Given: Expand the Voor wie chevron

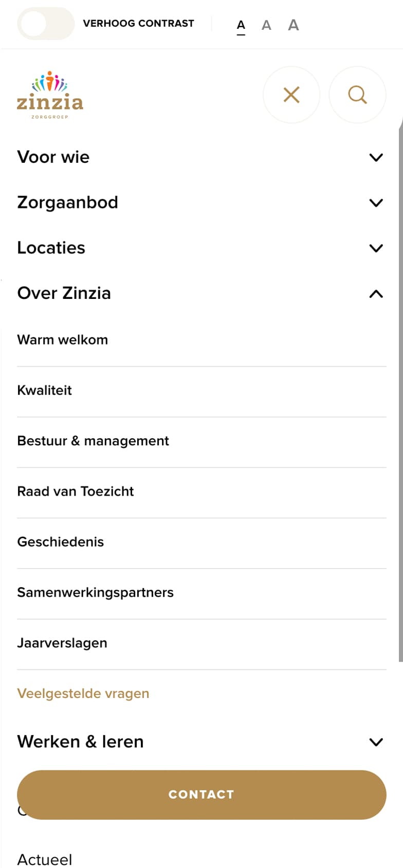Looking at the screenshot, I should (376, 157).
